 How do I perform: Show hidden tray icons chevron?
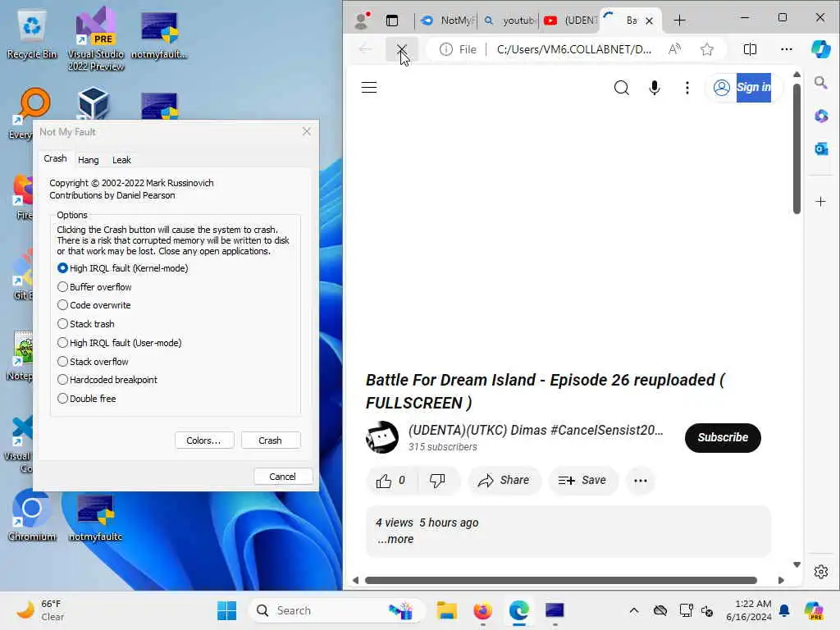634,610
